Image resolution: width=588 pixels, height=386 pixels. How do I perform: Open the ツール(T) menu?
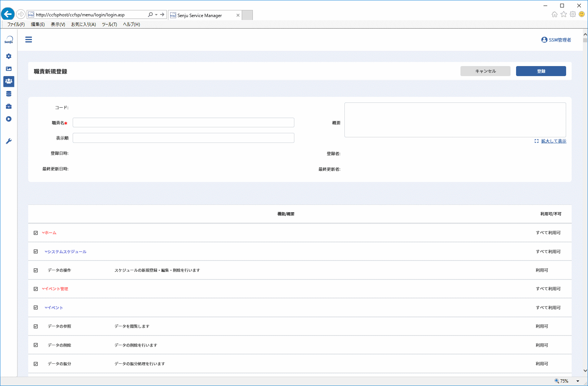tap(109, 24)
